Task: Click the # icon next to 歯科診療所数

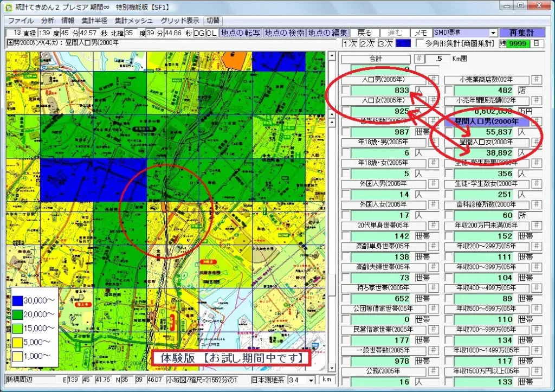Action: click(x=536, y=205)
